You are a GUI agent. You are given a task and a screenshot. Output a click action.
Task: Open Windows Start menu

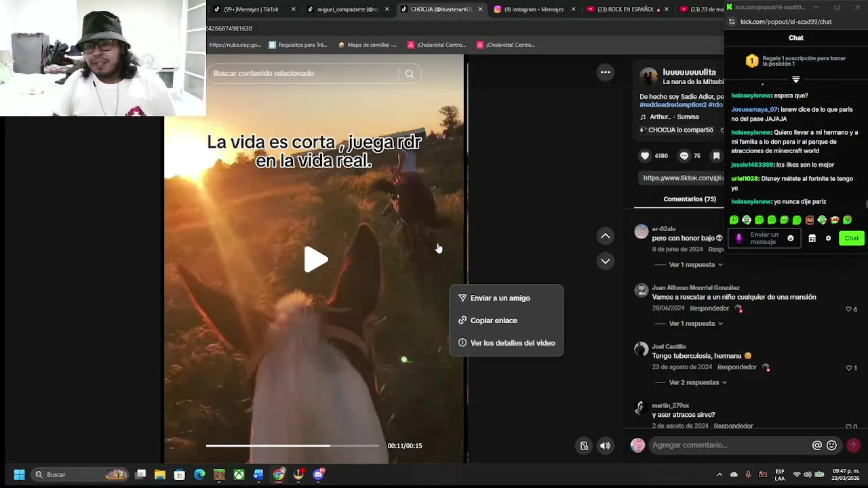pos(19,474)
